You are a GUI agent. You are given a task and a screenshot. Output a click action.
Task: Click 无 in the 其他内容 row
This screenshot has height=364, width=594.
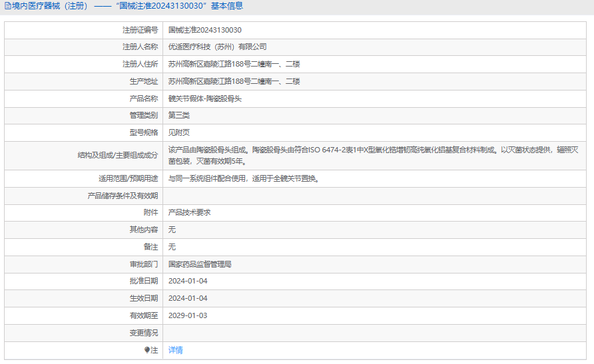click(x=172, y=230)
